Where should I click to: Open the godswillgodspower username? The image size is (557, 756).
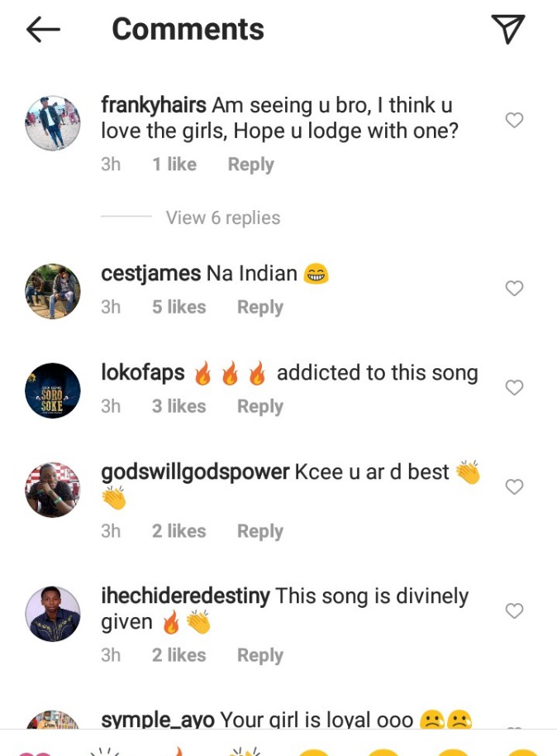coord(195,472)
